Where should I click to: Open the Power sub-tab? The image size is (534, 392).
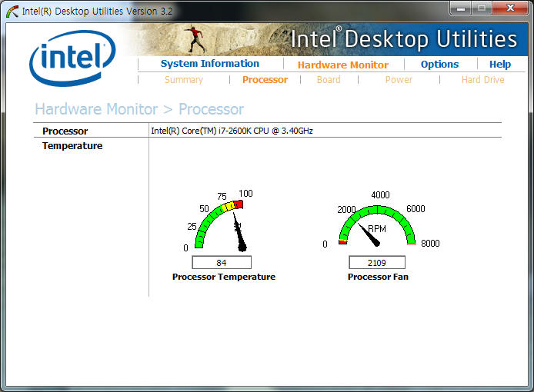[x=399, y=80]
